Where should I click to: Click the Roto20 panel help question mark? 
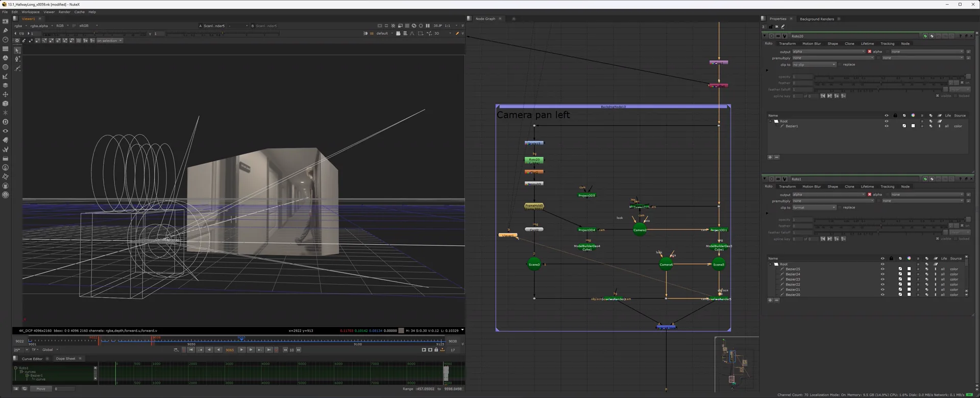click(x=960, y=36)
